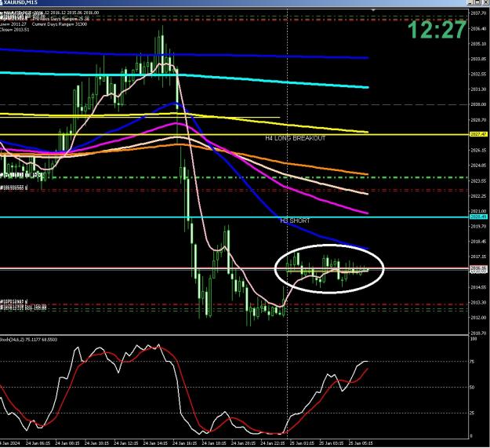Click the 25 Jan 01:15 time axis label
This screenshot has width=490, height=448.
pyautogui.click(x=302, y=443)
